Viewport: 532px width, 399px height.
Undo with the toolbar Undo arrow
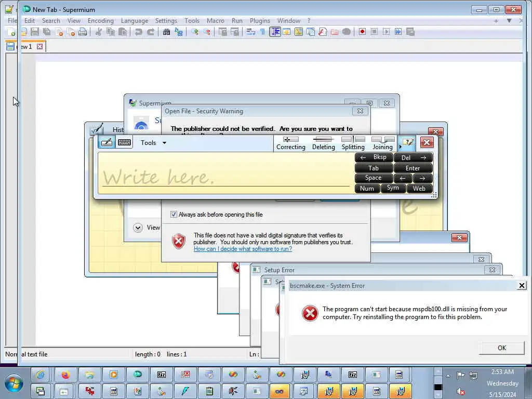[138, 32]
